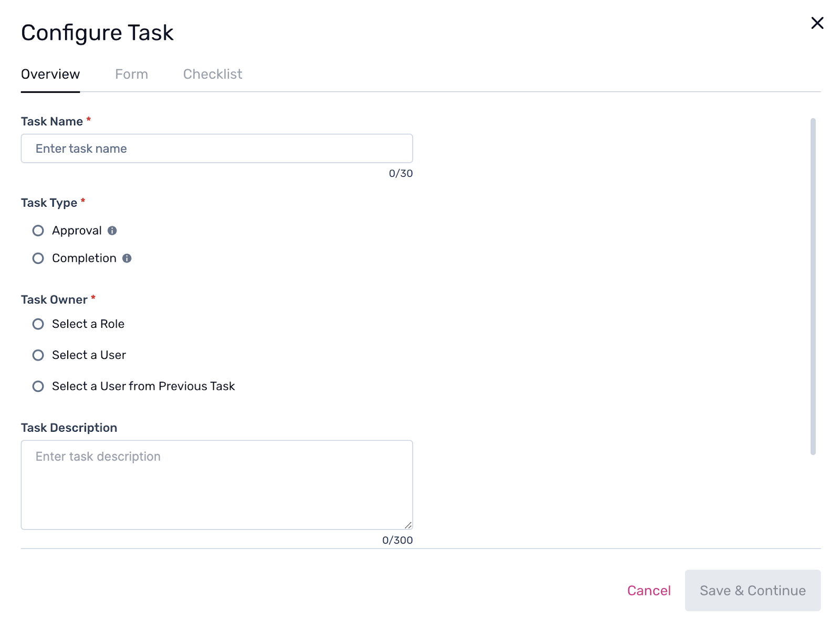
Task: Pick Select a User from Previous Task
Action: 38,387
